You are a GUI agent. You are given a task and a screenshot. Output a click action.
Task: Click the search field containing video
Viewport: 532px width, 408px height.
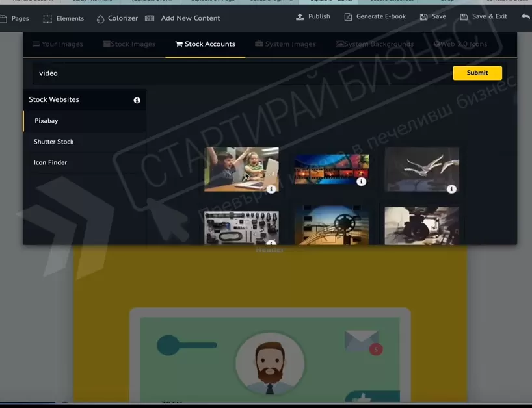pos(241,73)
